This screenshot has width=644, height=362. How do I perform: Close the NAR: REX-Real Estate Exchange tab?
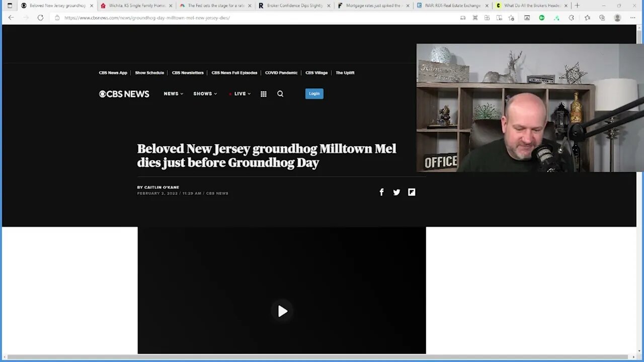487,6
